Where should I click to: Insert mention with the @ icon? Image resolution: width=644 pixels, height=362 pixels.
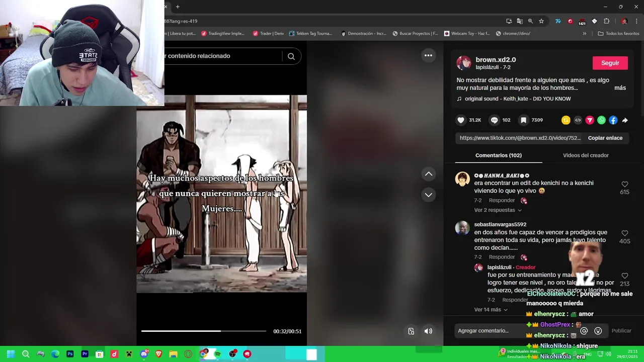click(x=584, y=331)
